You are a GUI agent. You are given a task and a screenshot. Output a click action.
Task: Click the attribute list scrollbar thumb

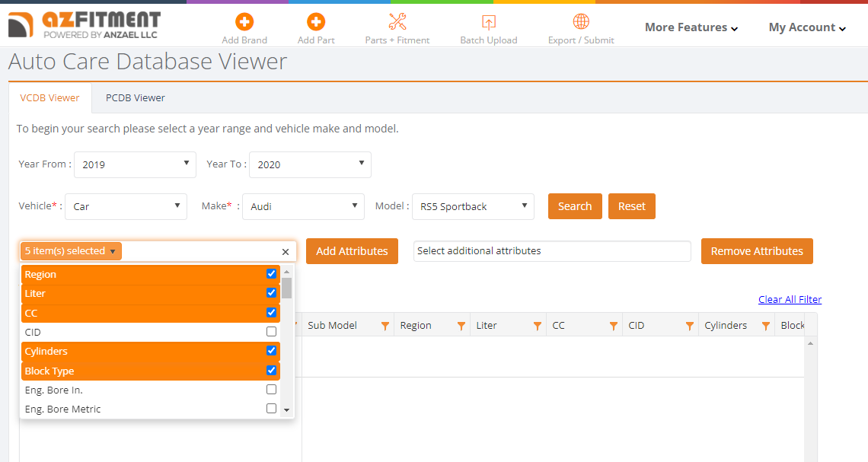287,288
